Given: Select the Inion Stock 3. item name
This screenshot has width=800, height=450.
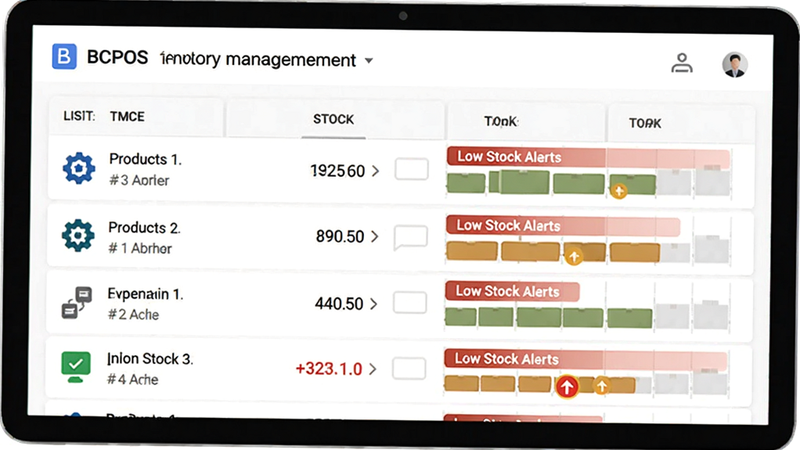Looking at the screenshot, I should pos(150,359).
